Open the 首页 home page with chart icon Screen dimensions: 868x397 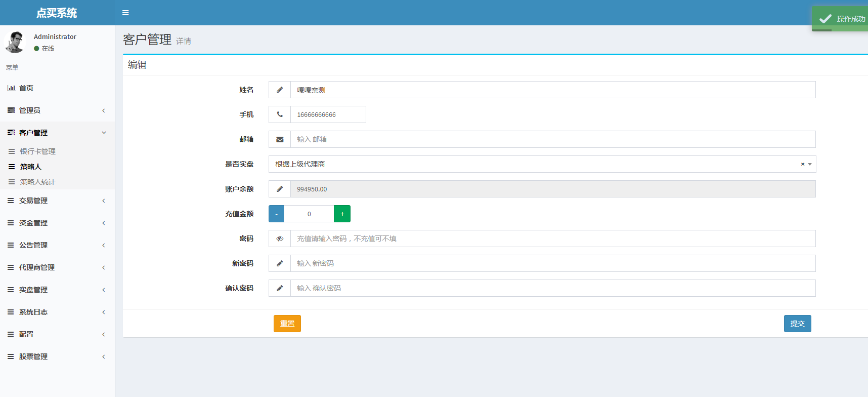pos(26,88)
